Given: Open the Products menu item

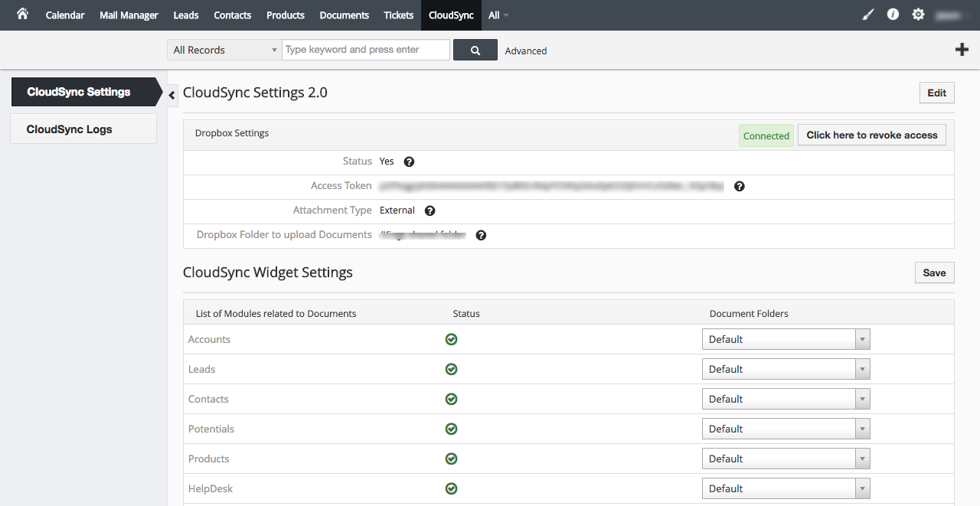Looking at the screenshot, I should coord(286,15).
